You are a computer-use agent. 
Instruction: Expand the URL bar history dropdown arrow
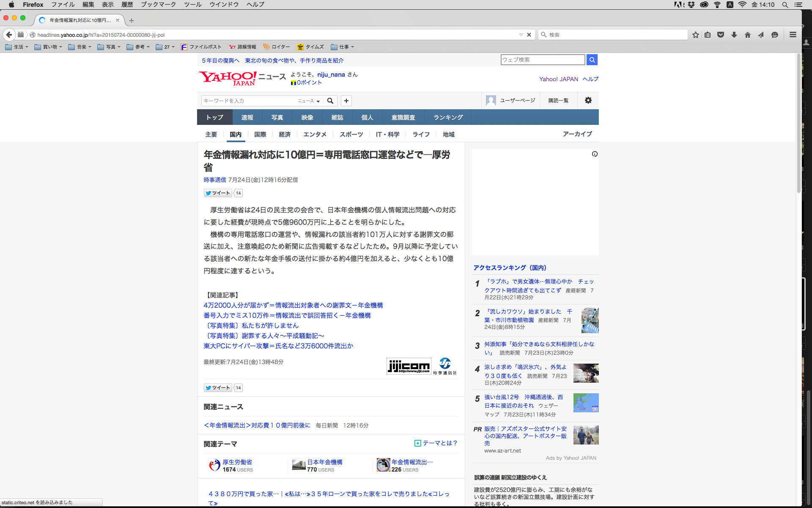pos(521,35)
